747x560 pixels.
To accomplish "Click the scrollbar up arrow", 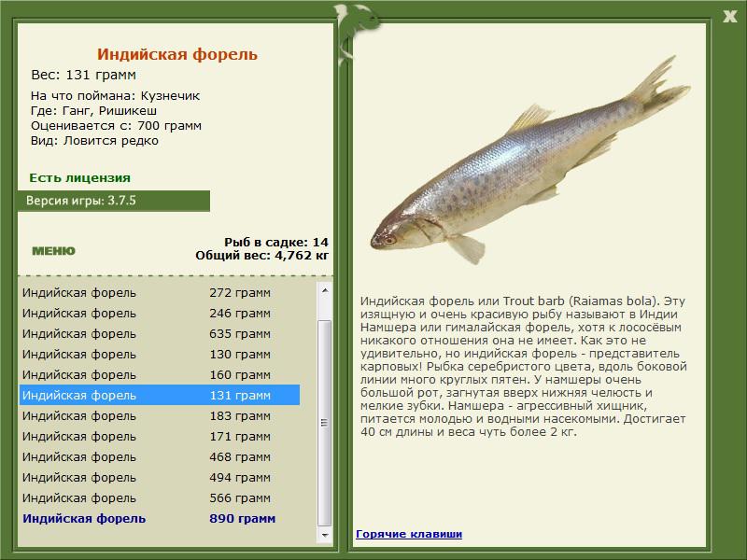I will tap(325, 290).
